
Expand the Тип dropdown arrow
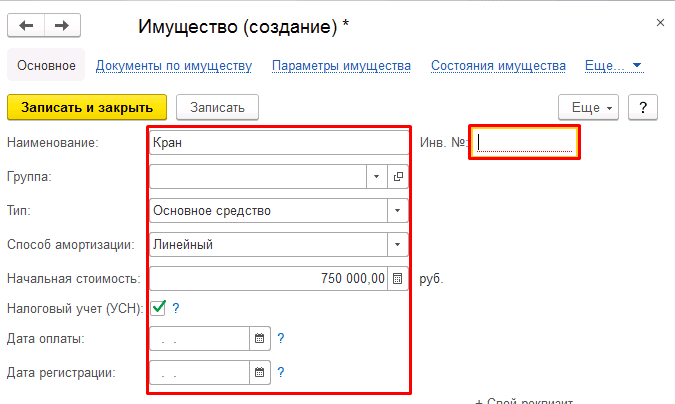point(397,211)
